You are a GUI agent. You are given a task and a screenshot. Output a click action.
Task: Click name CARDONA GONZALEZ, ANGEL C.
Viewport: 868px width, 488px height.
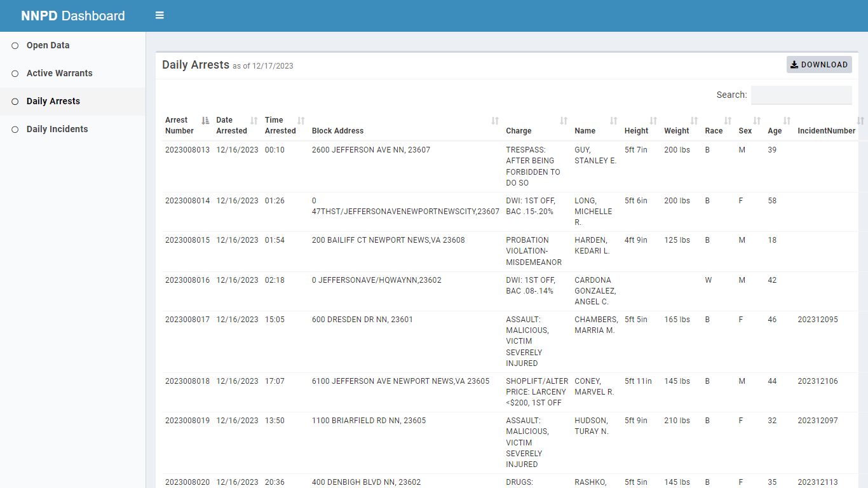[595, 291]
